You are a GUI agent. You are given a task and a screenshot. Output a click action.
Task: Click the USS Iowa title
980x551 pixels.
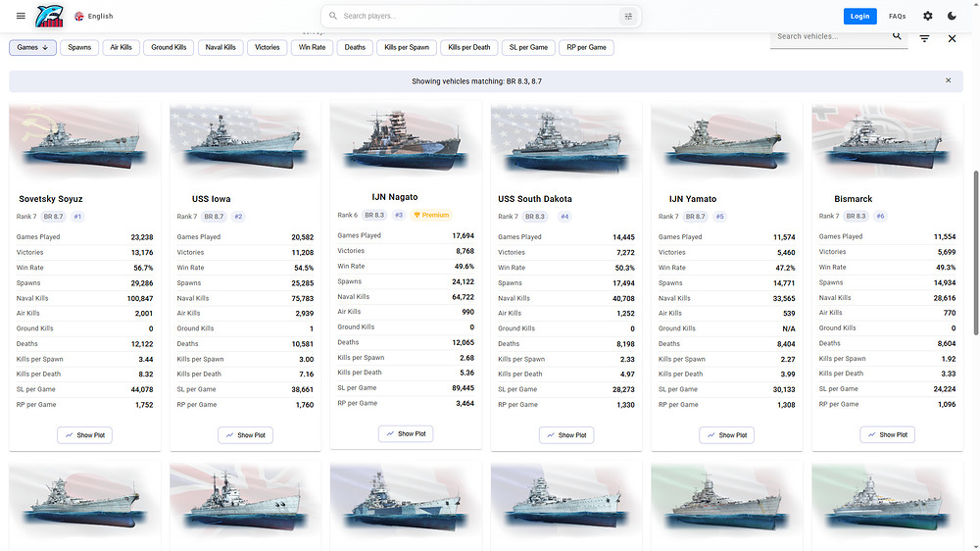[212, 199]
